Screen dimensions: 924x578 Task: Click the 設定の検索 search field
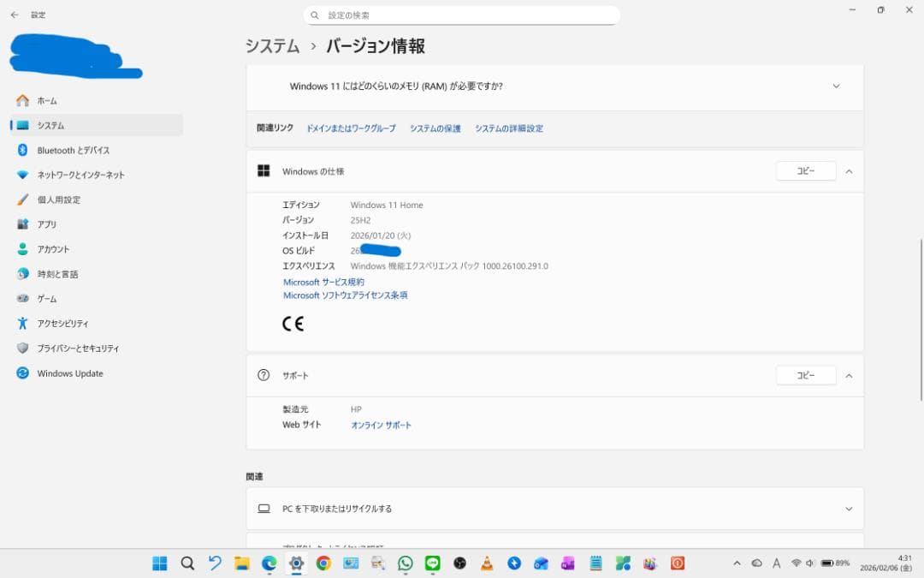pos(462,15)
